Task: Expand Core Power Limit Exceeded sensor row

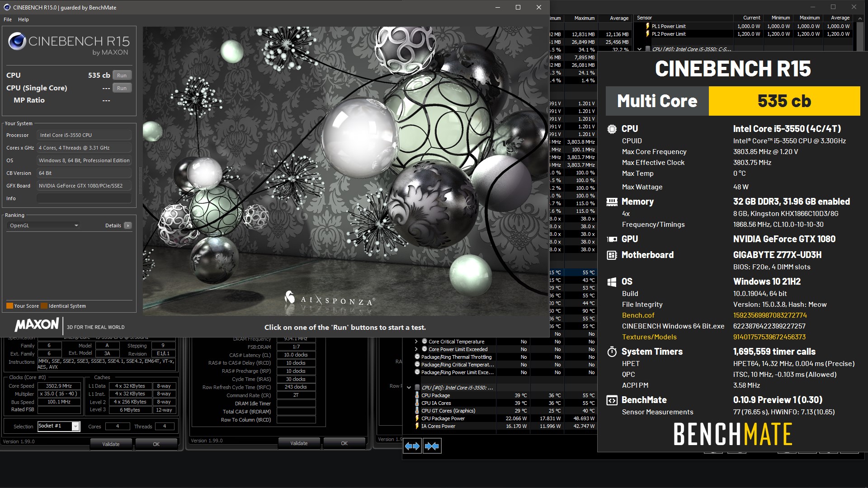Action: pyautogui.click(x=416, y=349)
